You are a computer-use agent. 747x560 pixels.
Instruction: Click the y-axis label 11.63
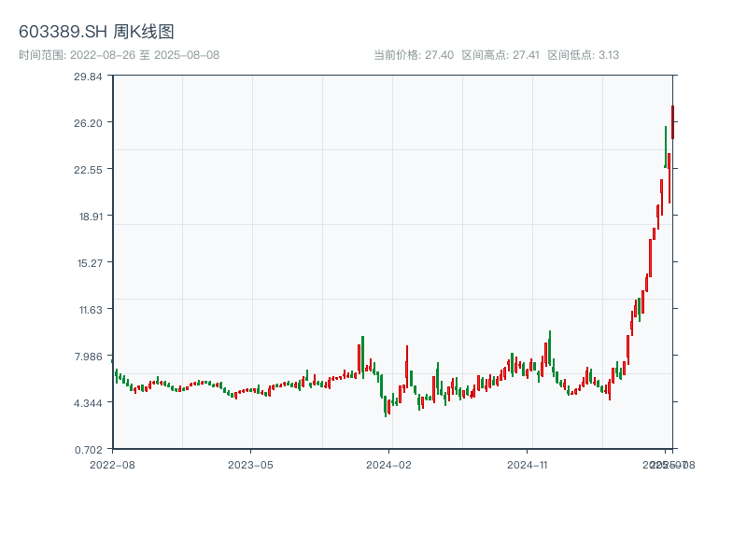point(91,310)
